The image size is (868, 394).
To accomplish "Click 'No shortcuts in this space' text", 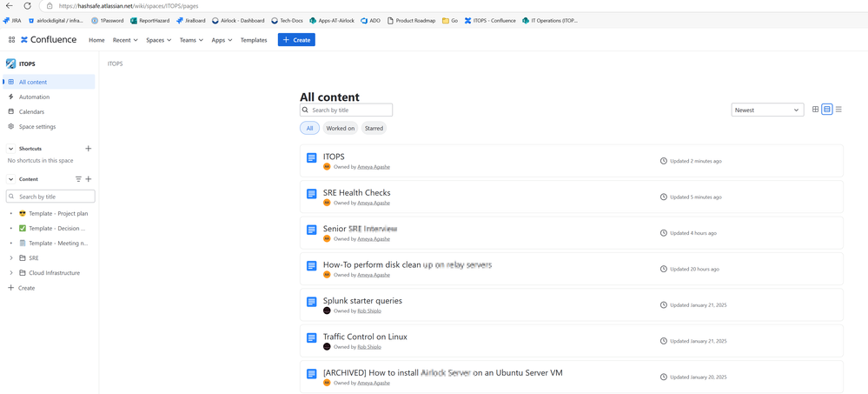I will [41, 160].
